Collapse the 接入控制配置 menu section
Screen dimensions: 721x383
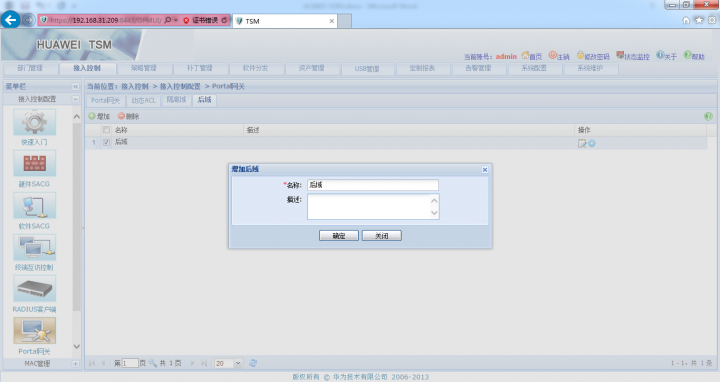[75, 99]
